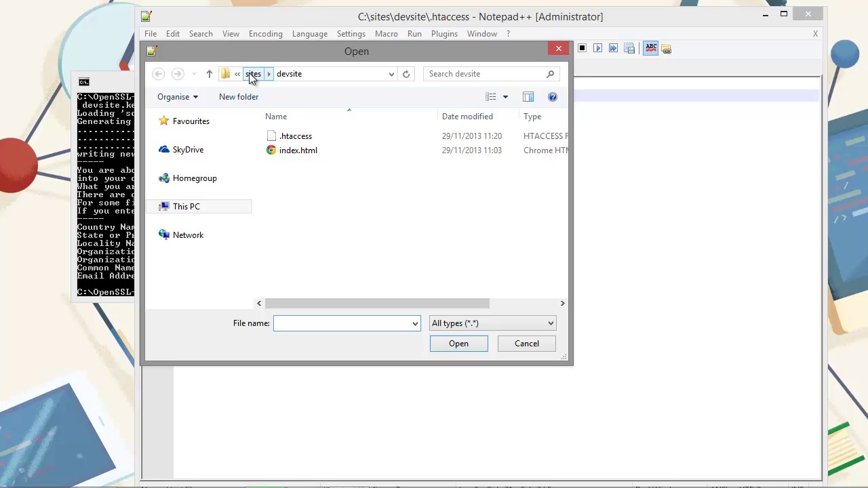The height and width of the screenshot is (488, 868).
Task: Click the horizontal scrollbar thumb
Action: [377, 303]
